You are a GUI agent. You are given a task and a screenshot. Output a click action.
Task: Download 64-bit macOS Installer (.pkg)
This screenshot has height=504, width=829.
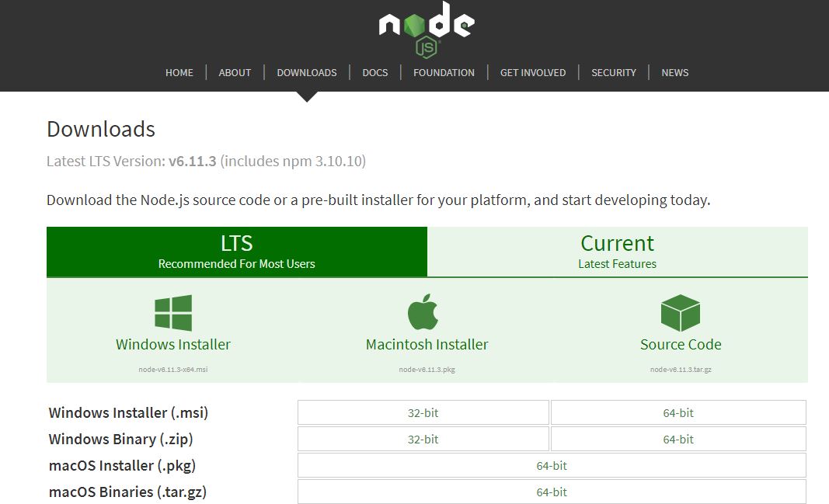coord(552,465)
